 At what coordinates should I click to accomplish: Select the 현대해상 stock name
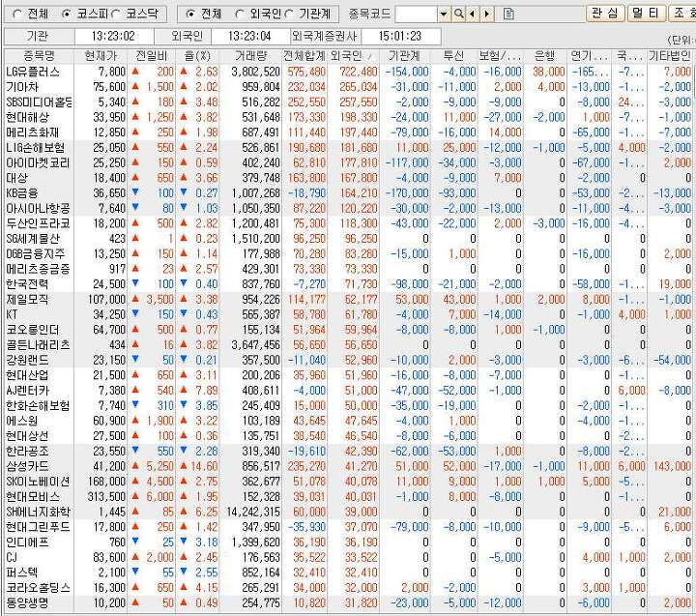click(27, 117)
